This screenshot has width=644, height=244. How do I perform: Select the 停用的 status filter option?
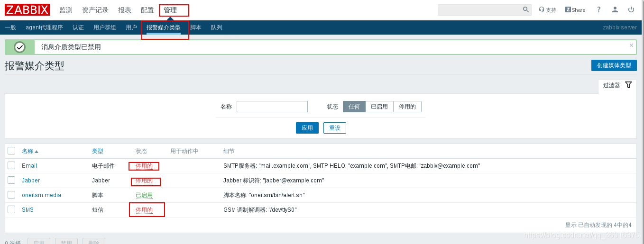click(407, 107)
